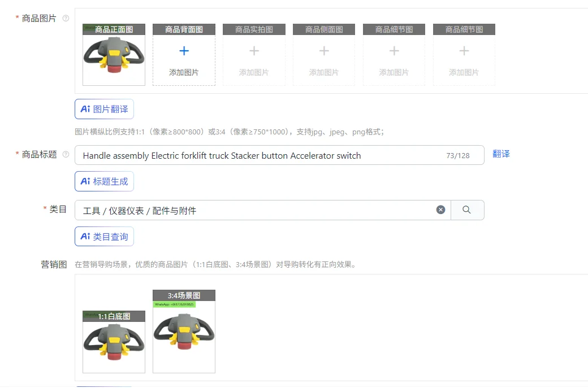Click the AI 标题生成 button
The height and width of the screenshot is (388, 588).
pyautogui.click(x=104, y=181)
